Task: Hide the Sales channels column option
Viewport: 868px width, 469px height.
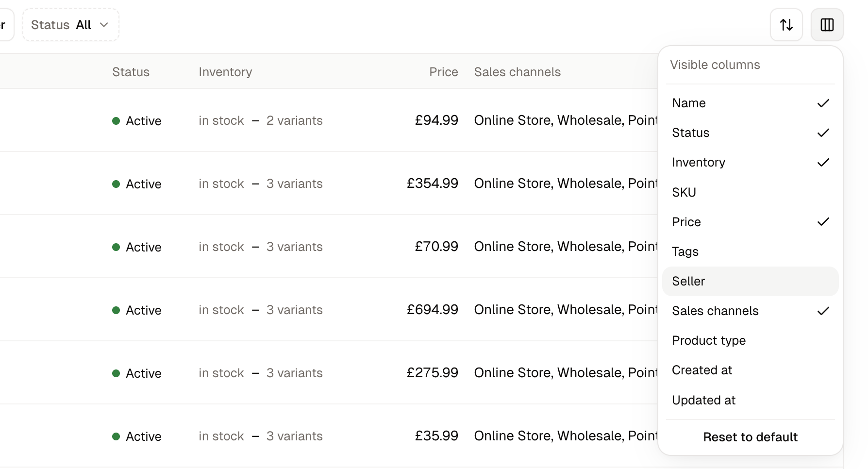Action: 751,311
